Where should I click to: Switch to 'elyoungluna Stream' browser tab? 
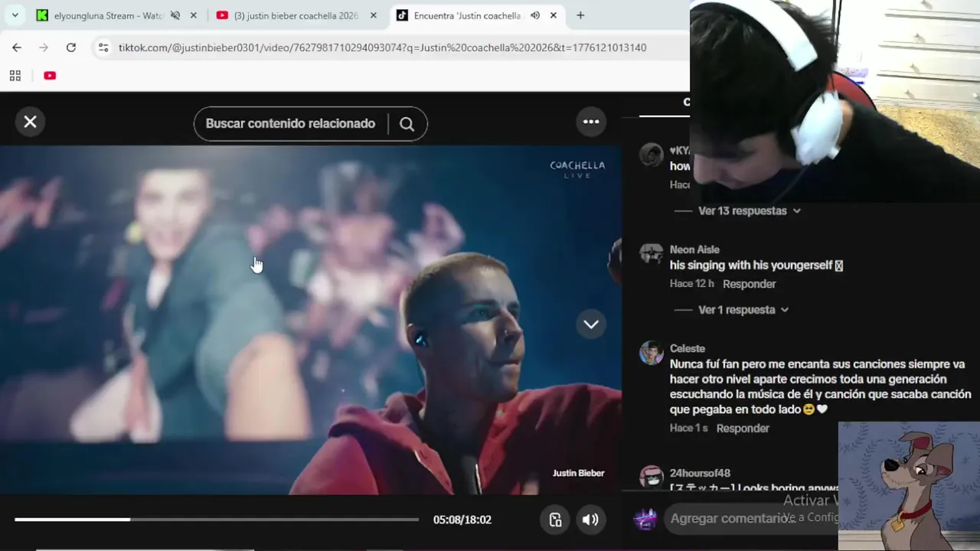point(108,15)
